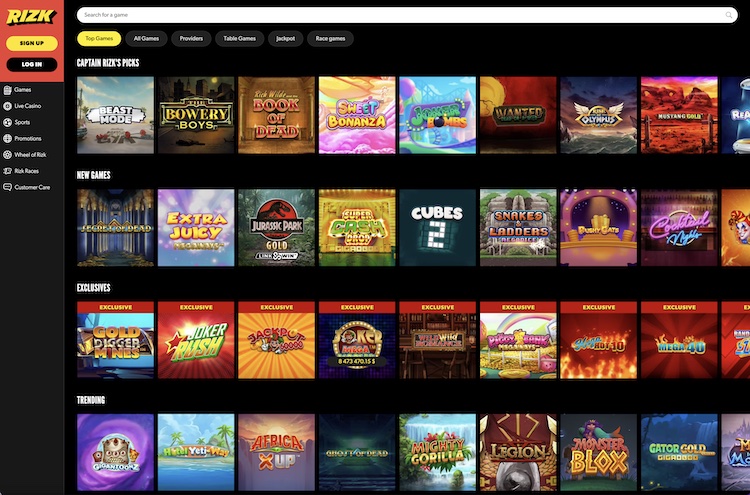Focus the Search for a game field

[407, 15]
